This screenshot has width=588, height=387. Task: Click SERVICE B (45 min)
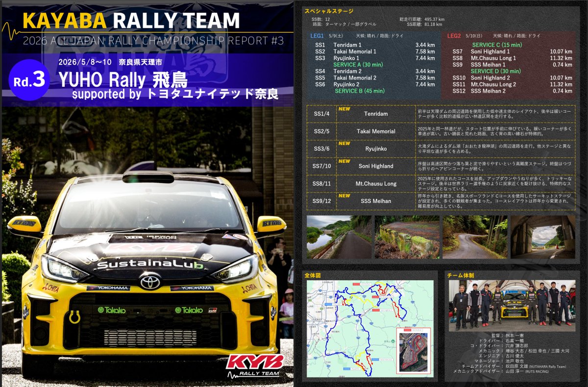pos(360,91)
